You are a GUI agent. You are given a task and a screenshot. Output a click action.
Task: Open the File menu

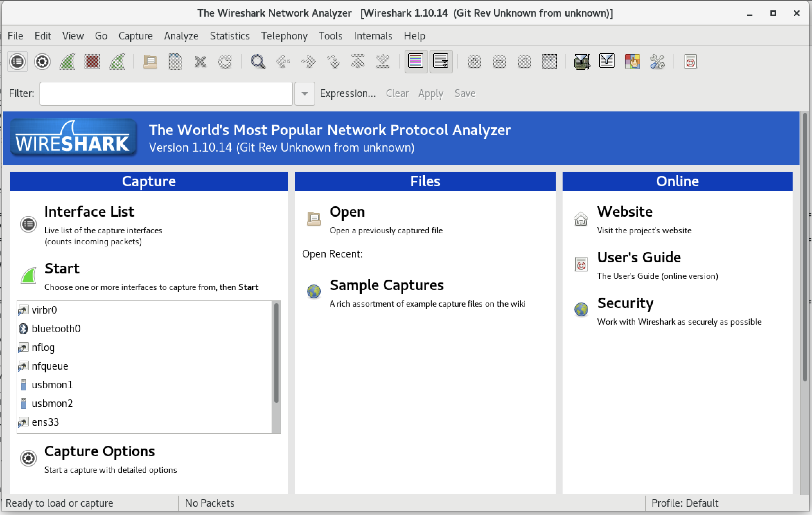click(x=15, y=36)
